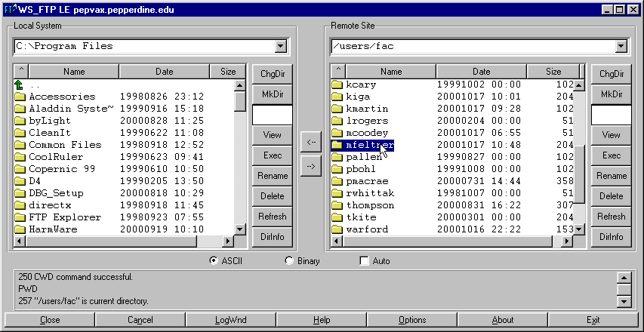The image size is (644, 332).
Task: Click local list horizontal scrollbar left arrow
Action: [19, 241]
